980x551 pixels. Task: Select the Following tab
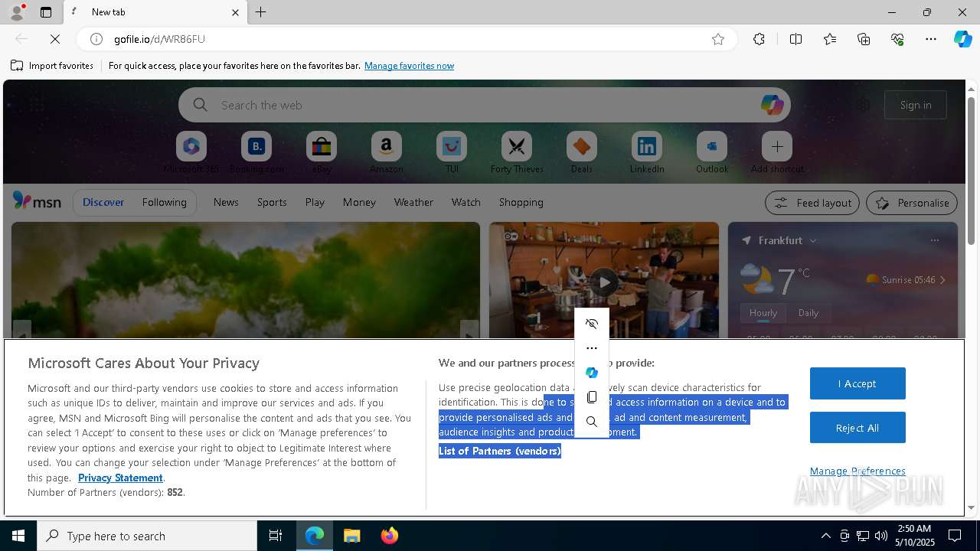click(164, 202)
